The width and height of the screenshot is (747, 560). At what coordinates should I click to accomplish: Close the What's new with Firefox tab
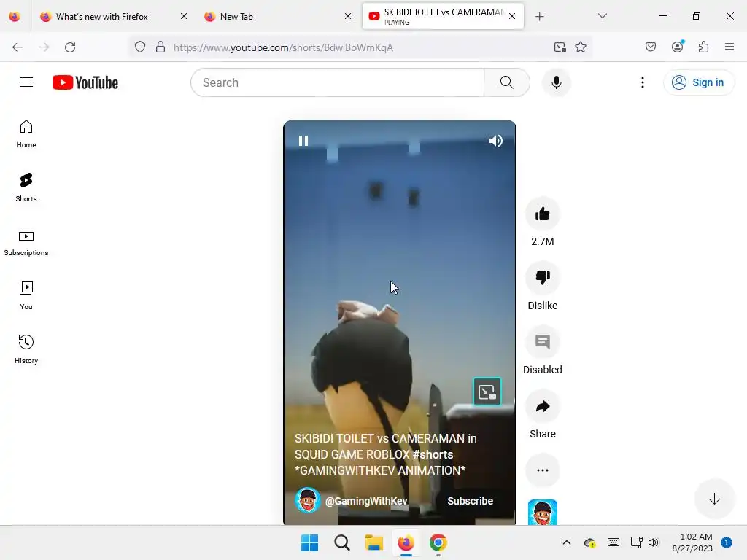tap(184, 16)
